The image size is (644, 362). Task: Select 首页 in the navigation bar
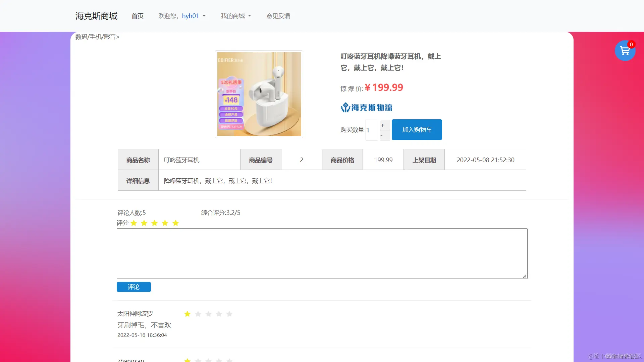click(x=137, y=15)
